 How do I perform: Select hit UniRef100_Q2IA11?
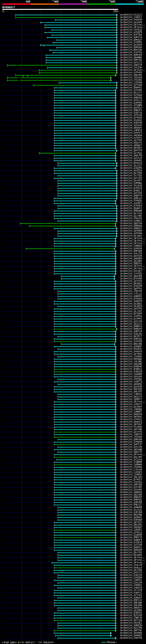coord(131,153)
